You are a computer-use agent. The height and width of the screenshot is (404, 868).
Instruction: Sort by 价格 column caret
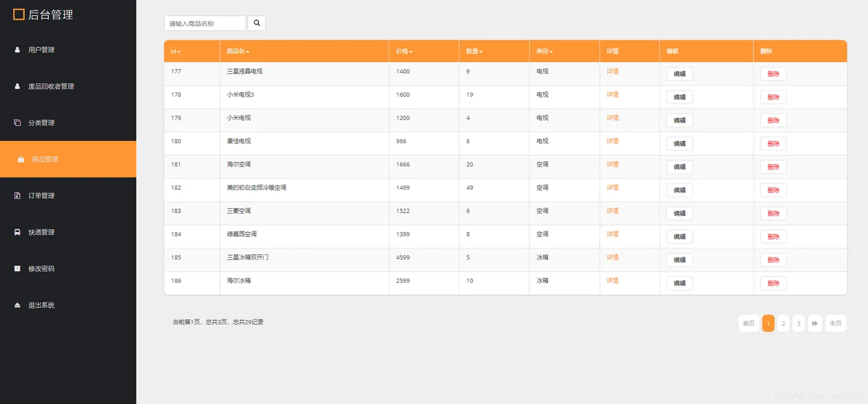(411, 52)
